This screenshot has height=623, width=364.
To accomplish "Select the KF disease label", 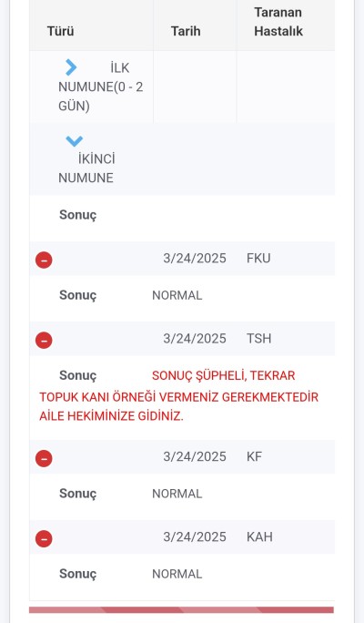I will (254, 456).
